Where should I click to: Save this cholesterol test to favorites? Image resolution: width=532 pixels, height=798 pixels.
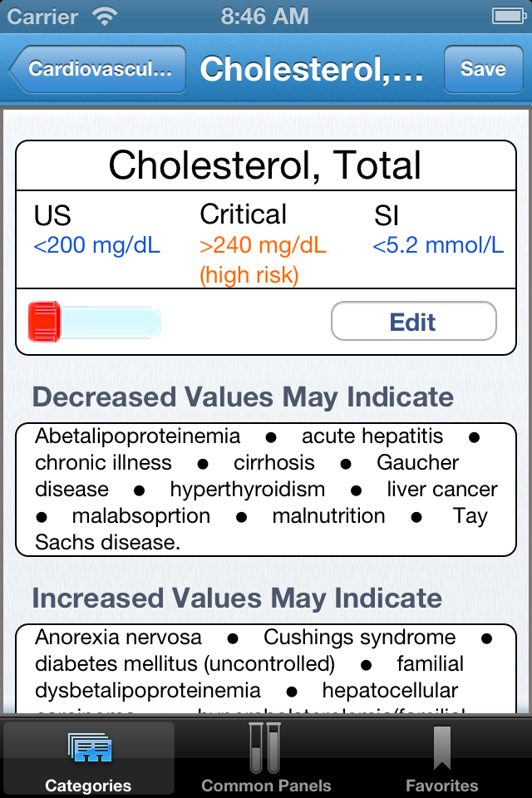[x=483, y=69]
